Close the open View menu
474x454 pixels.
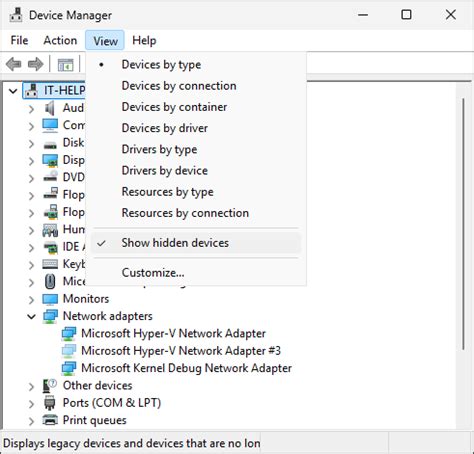point(105,40)
